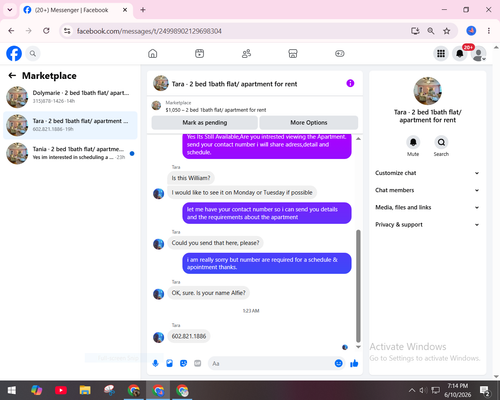
Task: Expand Chat members section
Action: [427, 190]
